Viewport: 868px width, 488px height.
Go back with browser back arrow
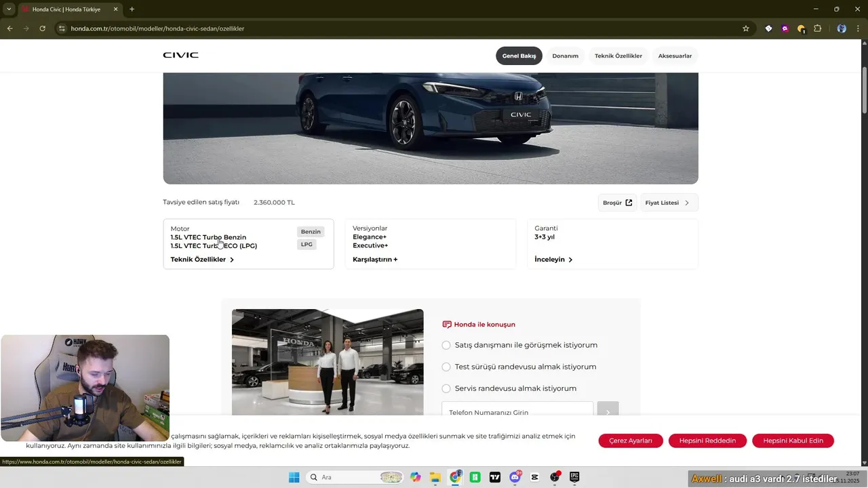coord(9,28)
